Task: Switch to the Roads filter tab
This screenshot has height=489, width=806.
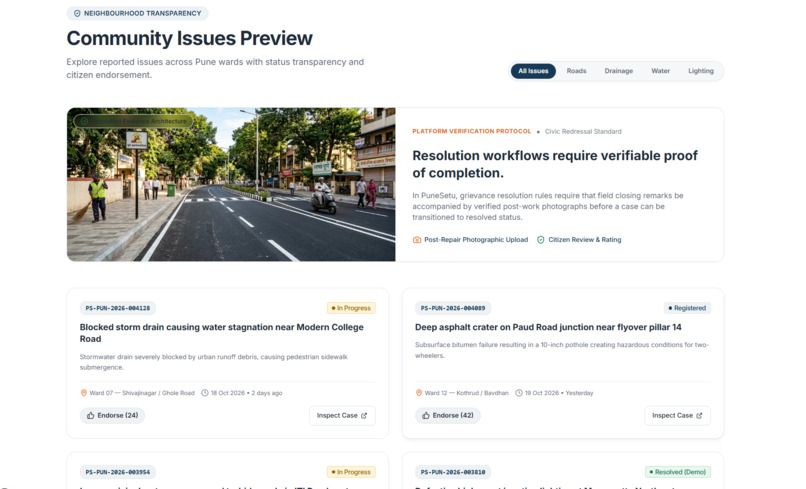Action: tap(576, 71)
